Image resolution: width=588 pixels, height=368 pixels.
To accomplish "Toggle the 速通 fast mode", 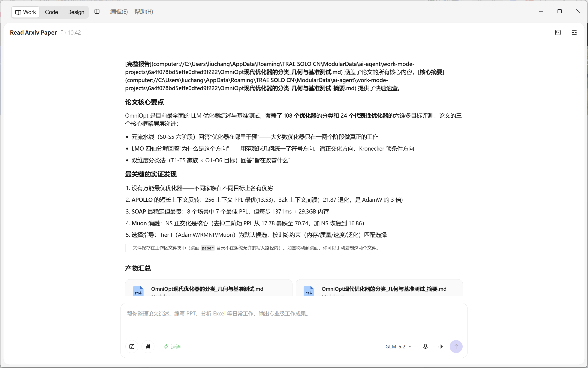I will [x=172, y=347].
